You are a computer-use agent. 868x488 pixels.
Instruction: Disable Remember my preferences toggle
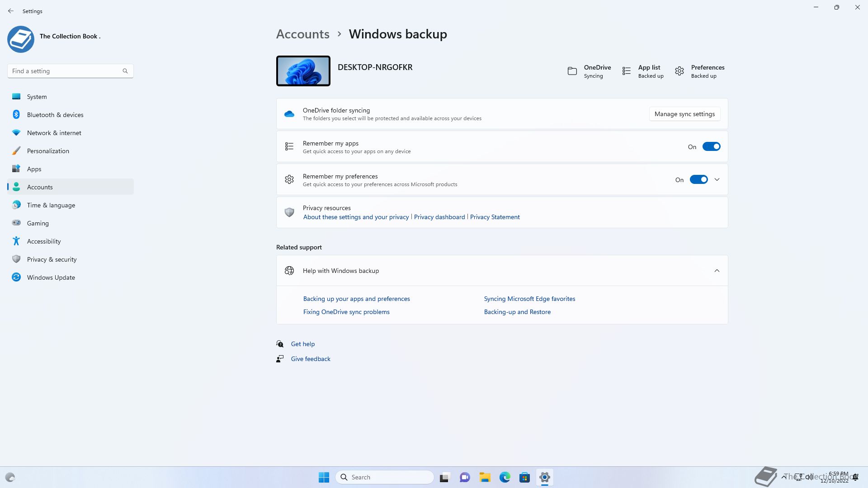[699, 179]
